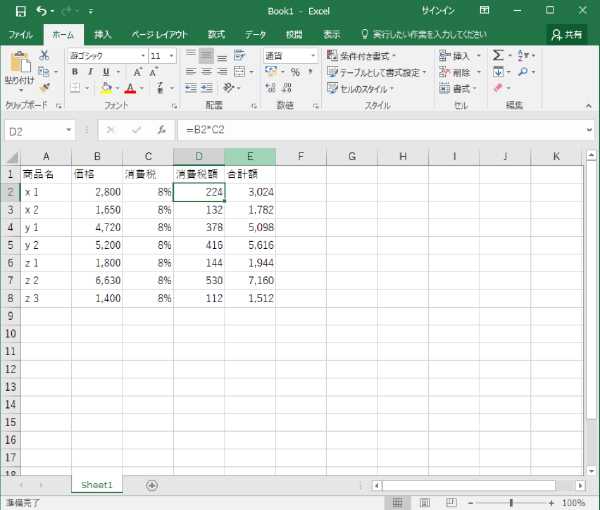Viewport: 600px width, 510px height.
Task: Toggle Bold formatting
Action: click(x=75, y=72)
